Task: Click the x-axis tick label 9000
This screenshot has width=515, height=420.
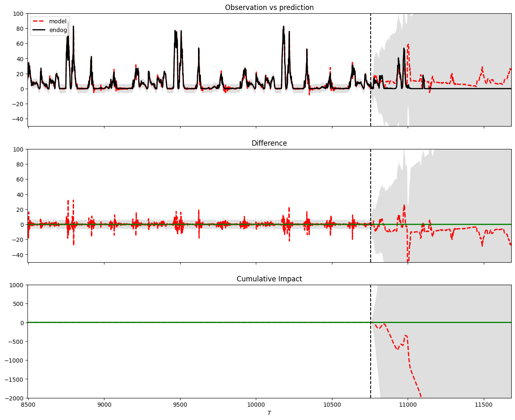Action: (104, 404)
